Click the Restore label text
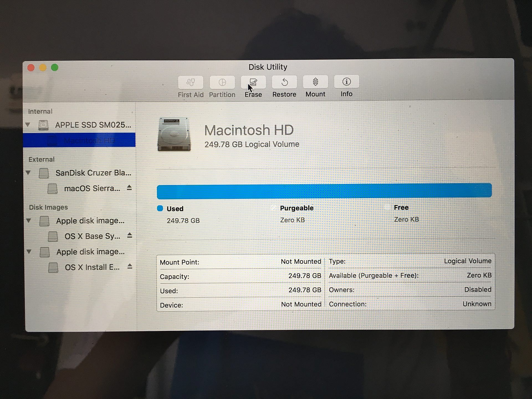 [284, 94]
